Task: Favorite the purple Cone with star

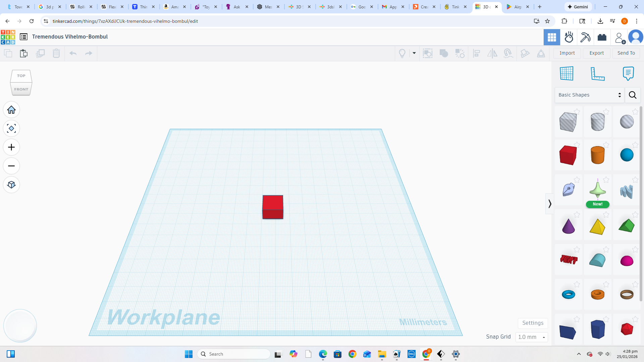Action: click(577, 215)
